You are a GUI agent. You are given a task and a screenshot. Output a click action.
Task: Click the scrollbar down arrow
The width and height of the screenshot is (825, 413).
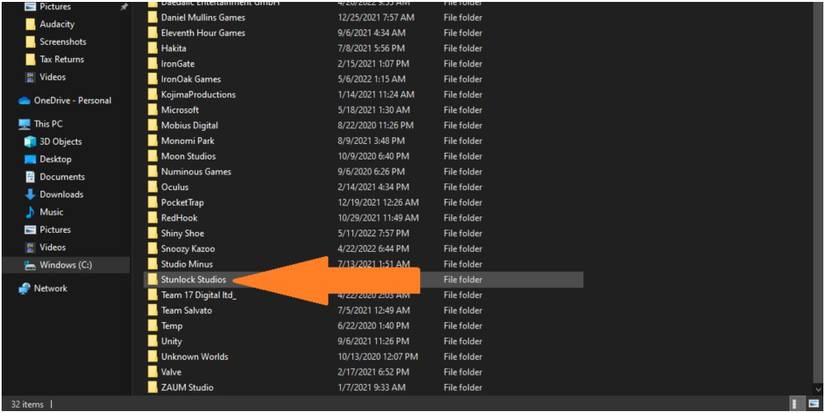pyautogui.click(x=816, y=388)
